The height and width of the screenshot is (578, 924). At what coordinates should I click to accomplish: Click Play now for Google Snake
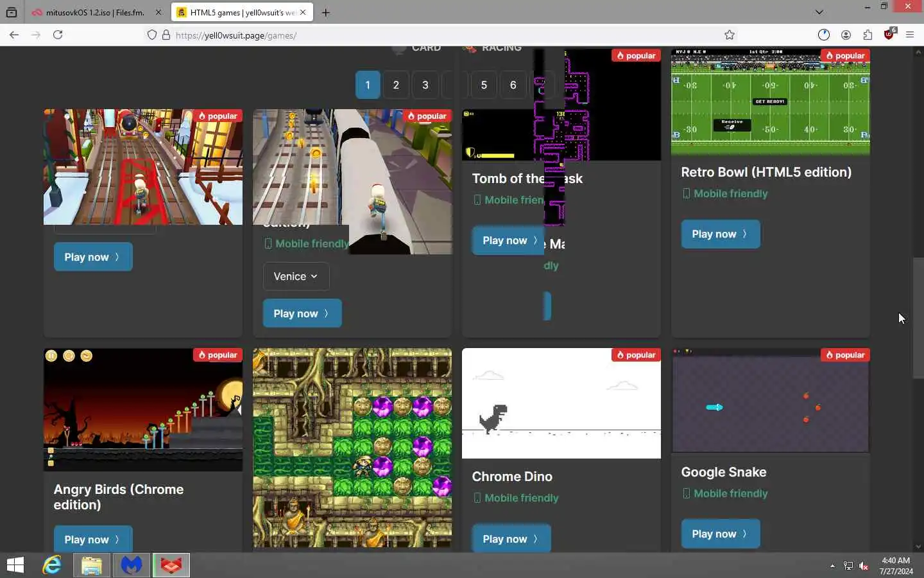point(721,534)
